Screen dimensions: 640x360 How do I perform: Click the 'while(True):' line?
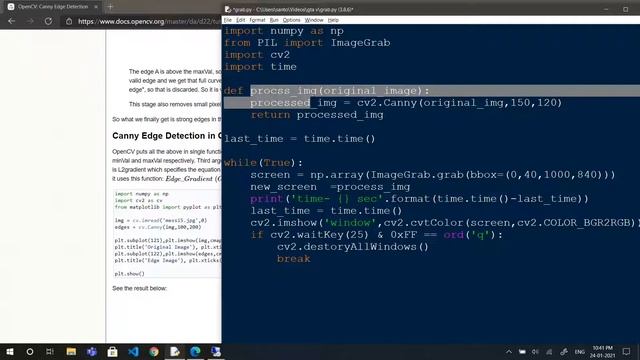[263, 163]
